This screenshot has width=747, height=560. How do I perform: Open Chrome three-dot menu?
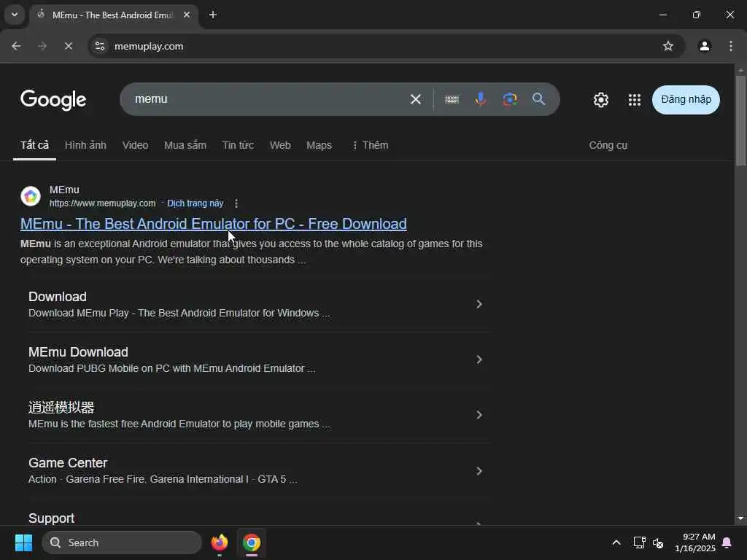pyautogui.click(x=731, y=46)
